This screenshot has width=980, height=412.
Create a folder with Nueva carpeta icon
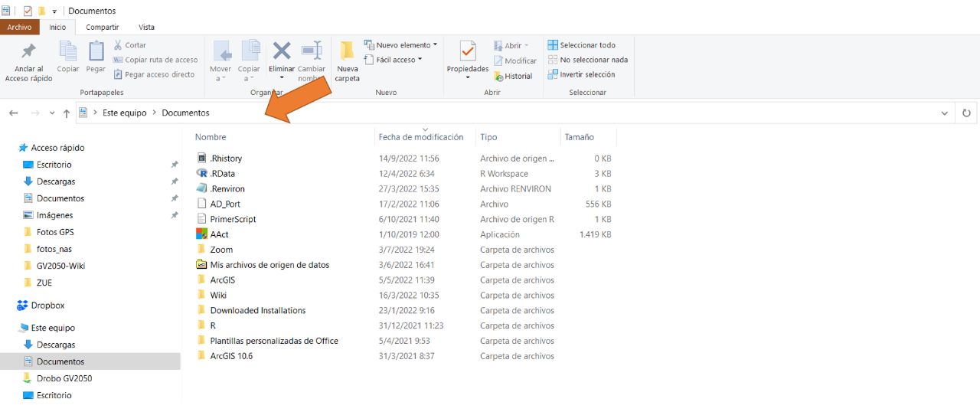[x=347, y=51]
